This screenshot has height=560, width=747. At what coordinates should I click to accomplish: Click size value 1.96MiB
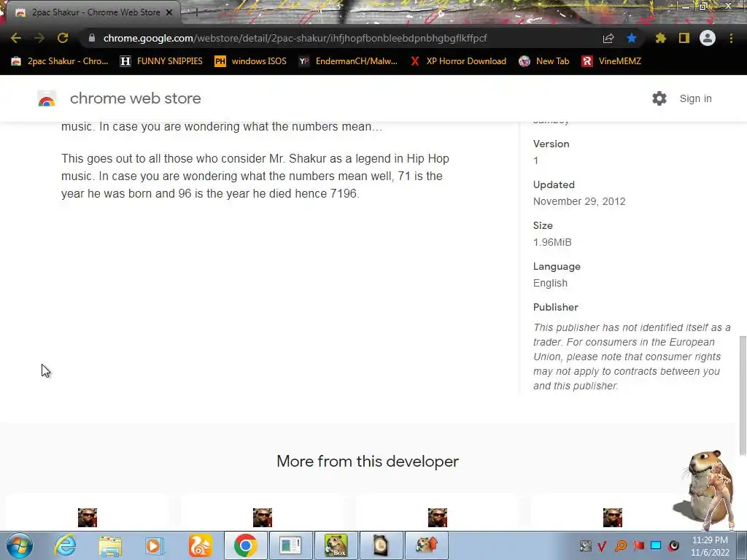pos(552,242)
